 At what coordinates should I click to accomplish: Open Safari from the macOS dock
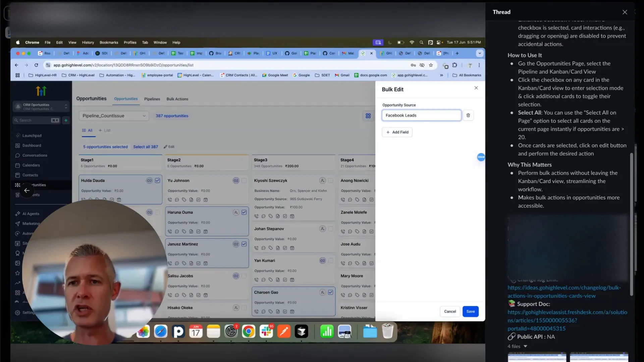coord(161,331)
